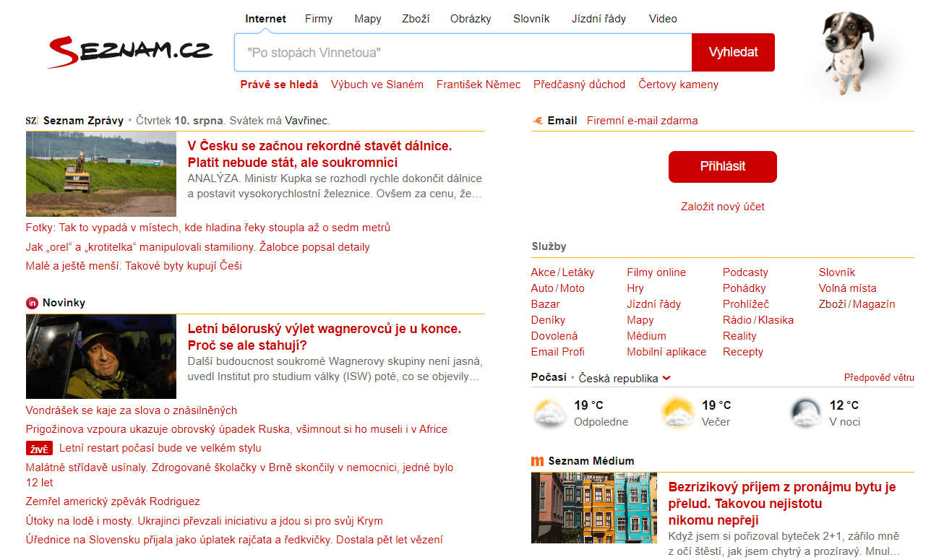Open the Video search tab
This screenshot has height=560, width=931.
point(663,19)
